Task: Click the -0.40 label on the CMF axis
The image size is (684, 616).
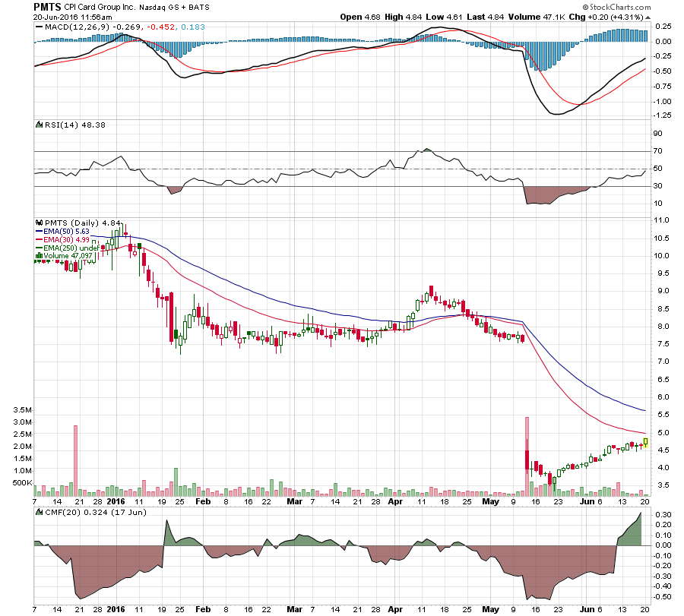Action: [x=663, y=586]
